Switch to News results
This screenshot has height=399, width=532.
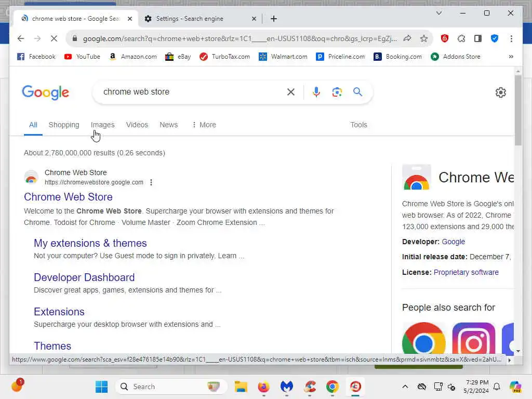[x=169, y=125]
